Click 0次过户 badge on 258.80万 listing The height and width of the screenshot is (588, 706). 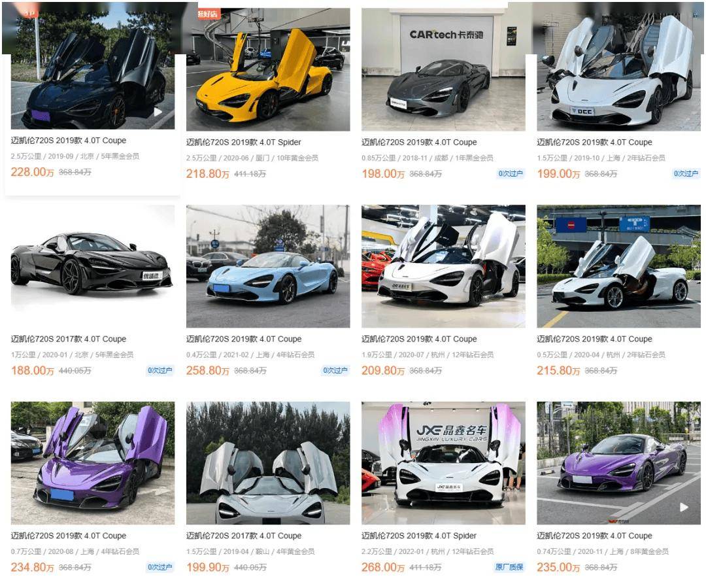[335, 370]
